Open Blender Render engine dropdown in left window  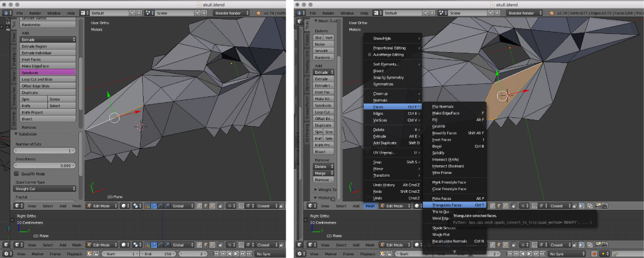(x=231, y=13)
